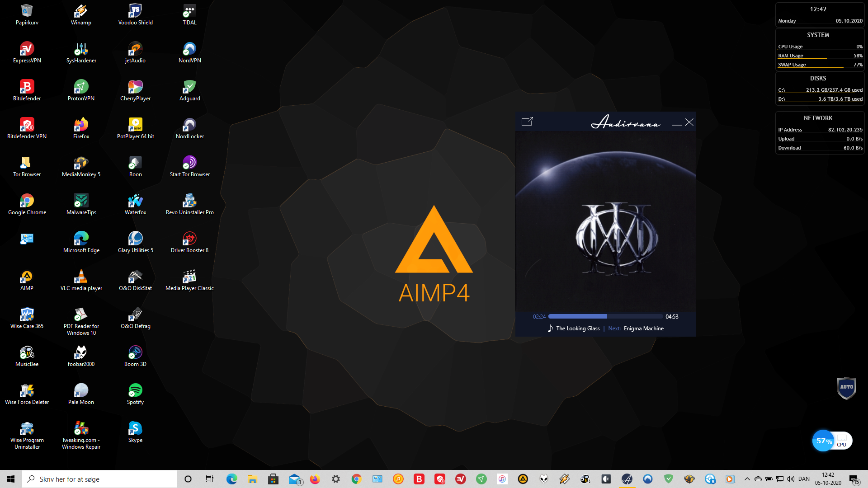
Task: Open Task View from the taskbar
Action: [209, 479]
